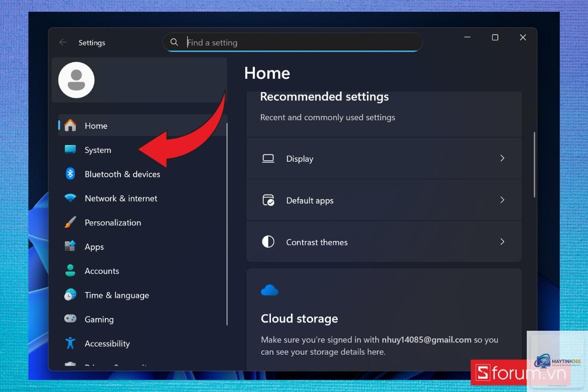Click the sidebar navigation scrollbar
This screenshot has height=392, width=588.
click(227, 224)
